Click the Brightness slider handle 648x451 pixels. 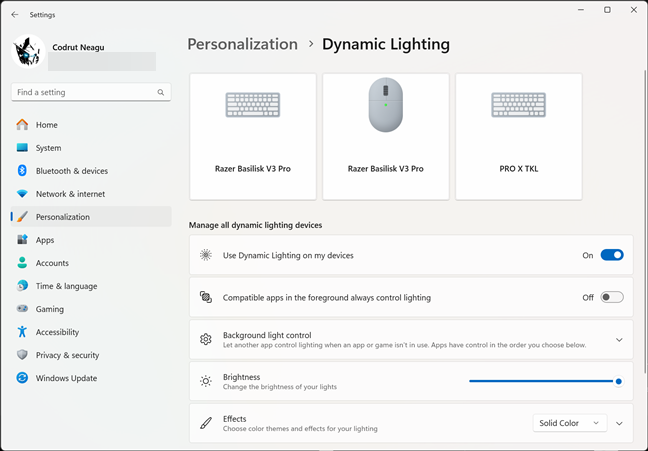(x=619, y=381)
